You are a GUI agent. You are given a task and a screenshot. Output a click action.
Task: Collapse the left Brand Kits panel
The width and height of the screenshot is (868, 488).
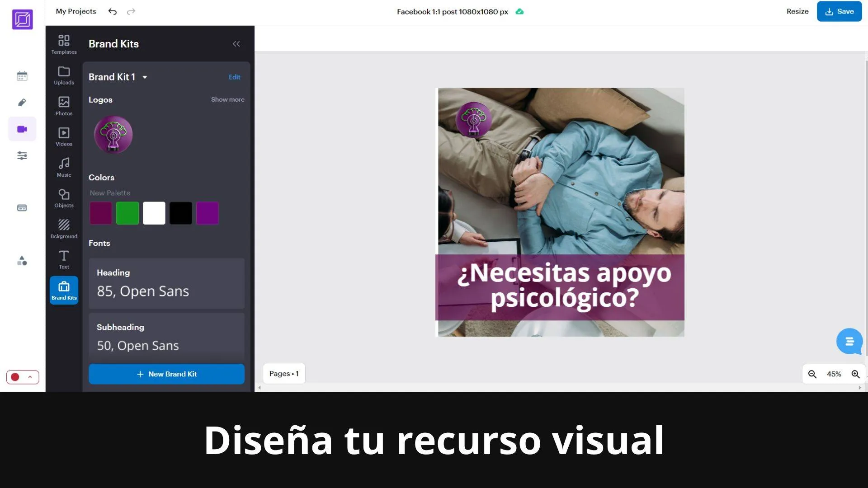click(236, 43)
